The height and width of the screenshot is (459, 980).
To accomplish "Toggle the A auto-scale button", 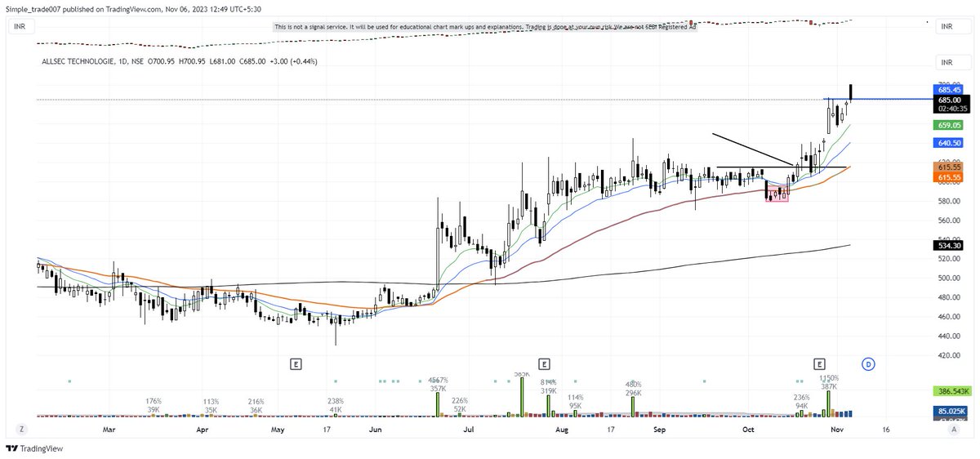I will (x=953, y=428).
